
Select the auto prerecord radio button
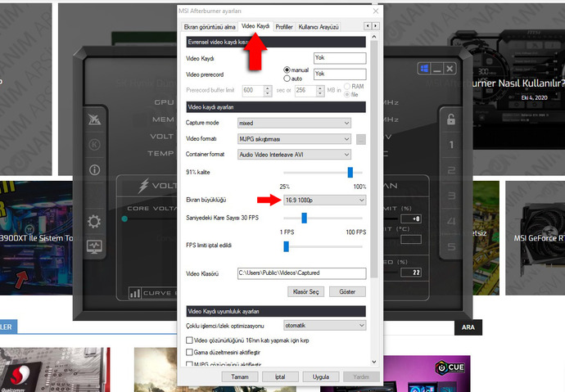click(287, 78)
